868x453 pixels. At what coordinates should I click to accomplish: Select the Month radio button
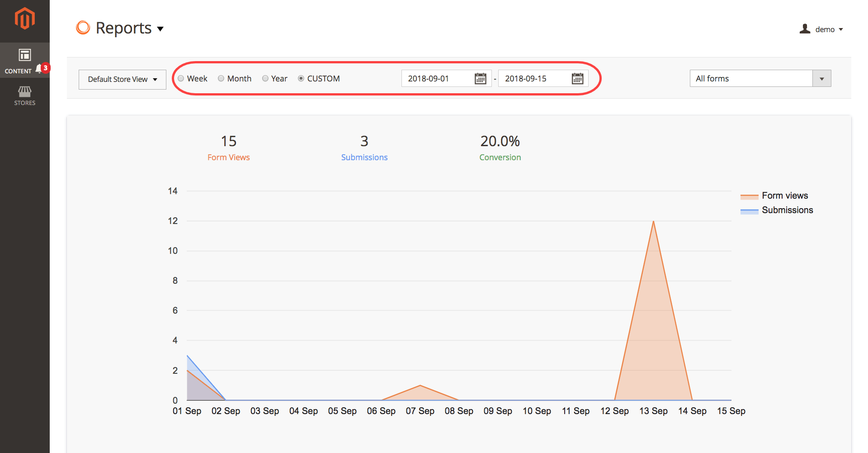click(x=221, y=79)
